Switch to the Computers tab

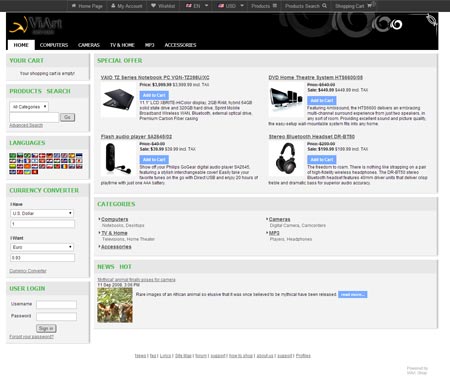point(54,45)
